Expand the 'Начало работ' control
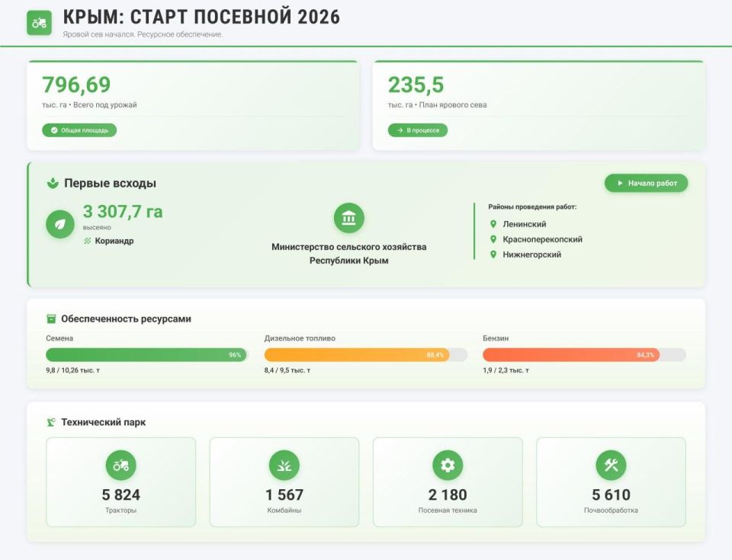 point(645,183)
